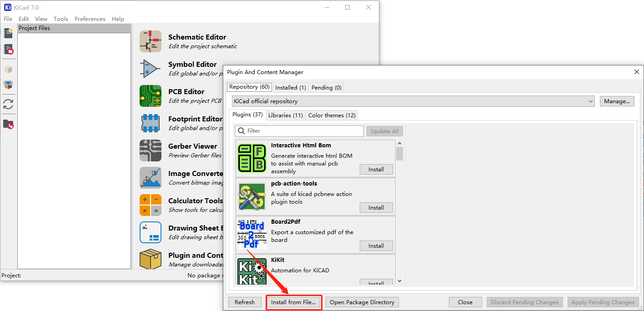Launch the Calculator Tools icon

point(151,205)
